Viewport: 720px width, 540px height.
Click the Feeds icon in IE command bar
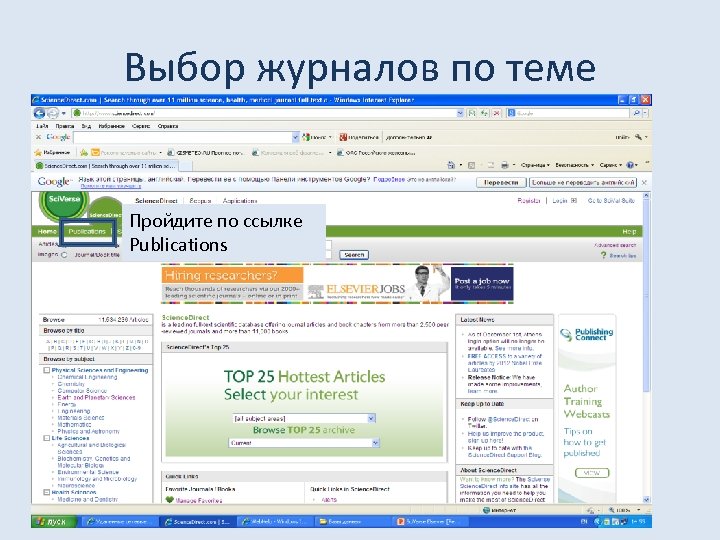point(471,165)
